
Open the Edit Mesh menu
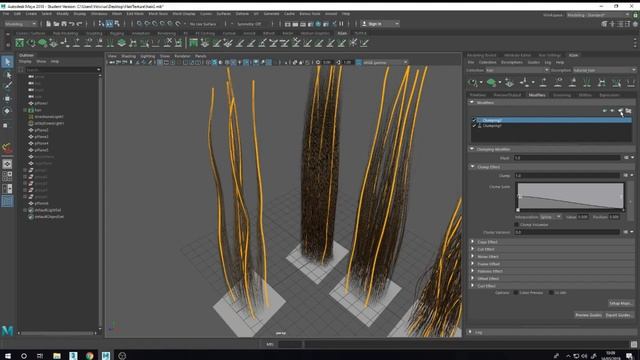point(135,13)
